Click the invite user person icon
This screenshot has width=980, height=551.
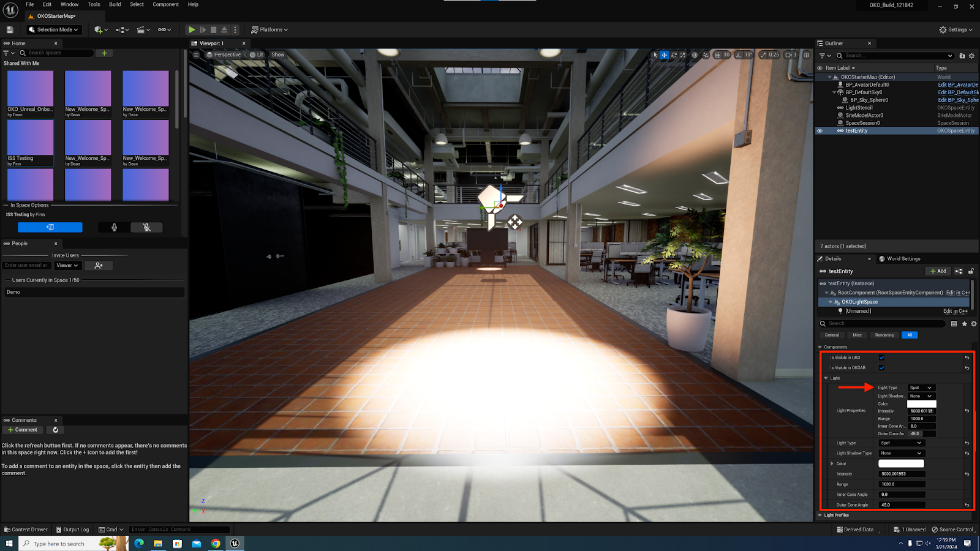pyautogui.click(x=99, y=266)
